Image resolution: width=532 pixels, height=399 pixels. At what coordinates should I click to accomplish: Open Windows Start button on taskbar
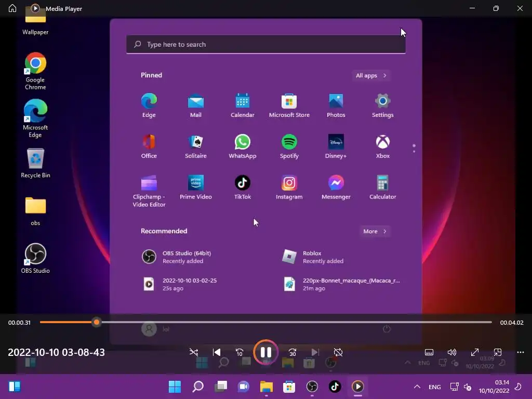tap(175, 387)
